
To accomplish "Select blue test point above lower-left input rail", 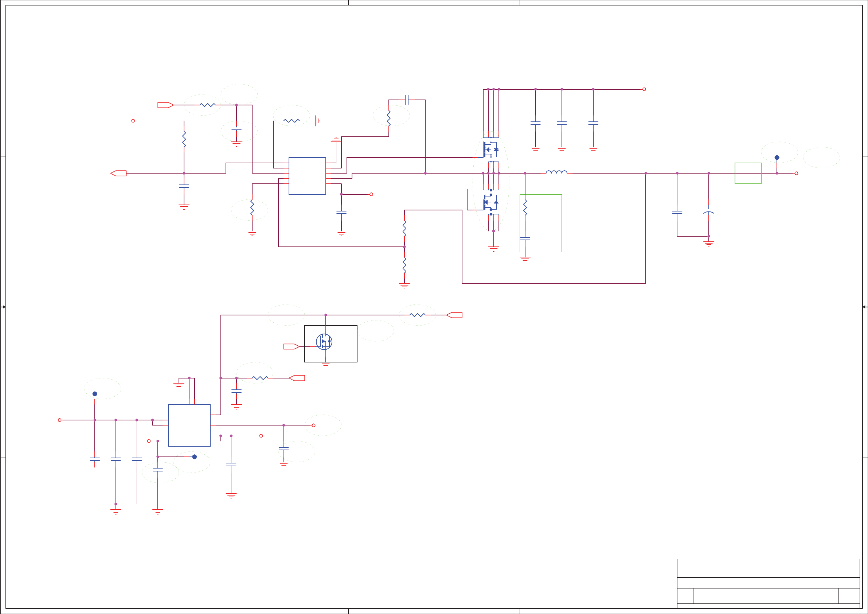I will point(94,394).
